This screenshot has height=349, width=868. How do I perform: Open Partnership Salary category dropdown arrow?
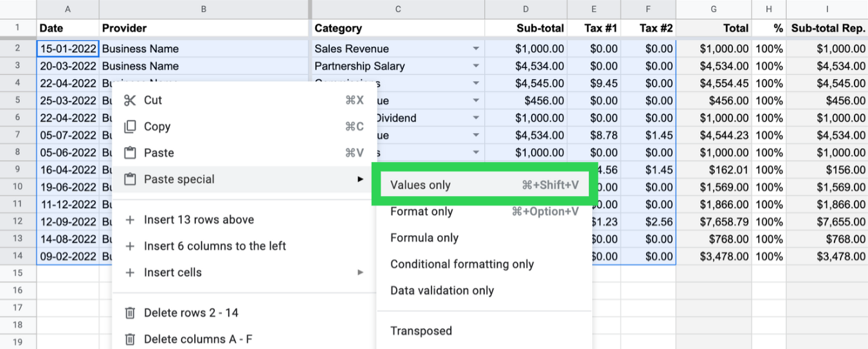point(476,66)
